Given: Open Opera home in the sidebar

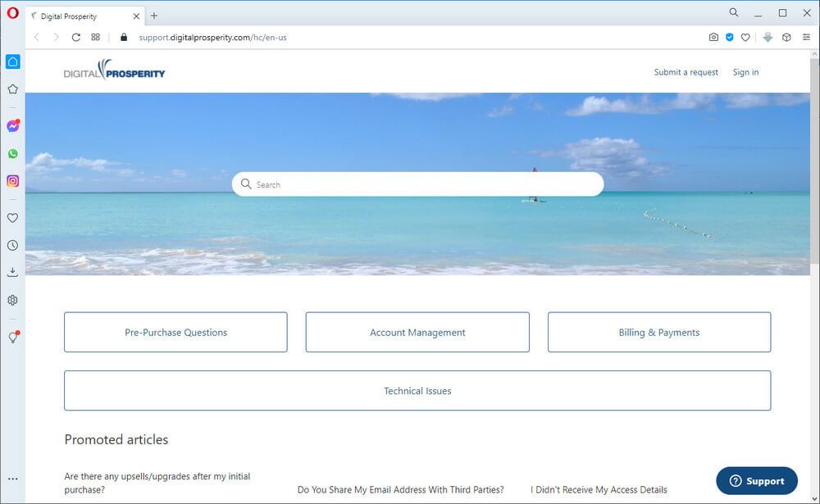Looking at the screenshot, I should 12,61.
